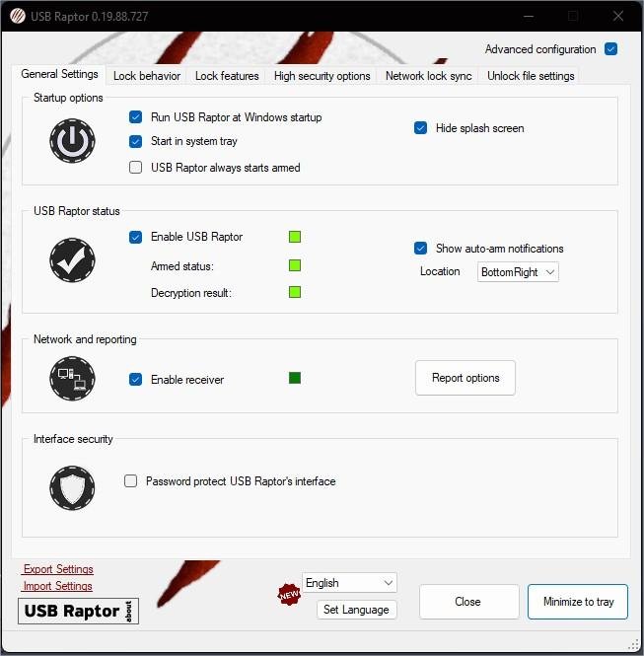
Task: Enable USB Raptor always starts armed
Action: (x=135, y=168)
